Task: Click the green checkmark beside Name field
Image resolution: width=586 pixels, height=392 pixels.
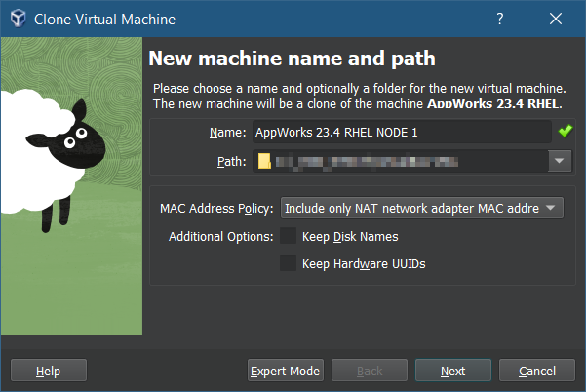Action: (564, 132)
